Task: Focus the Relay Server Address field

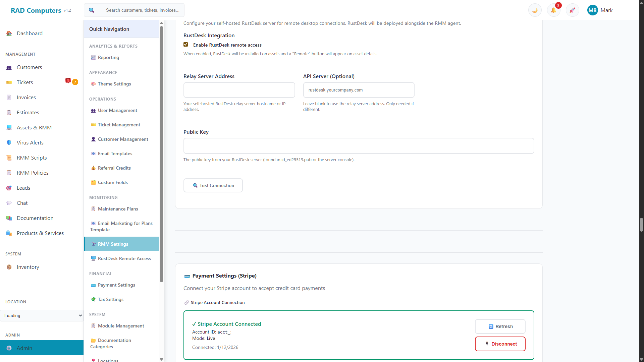Action: [239, 90]
